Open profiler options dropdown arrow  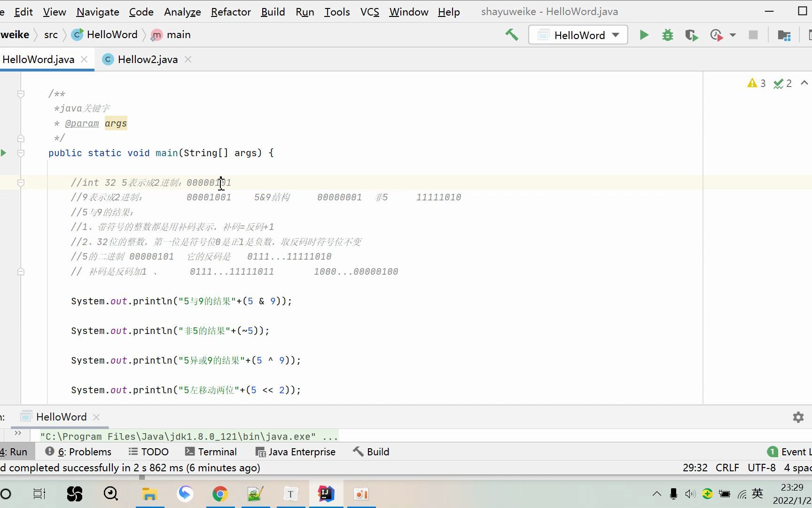733,35
